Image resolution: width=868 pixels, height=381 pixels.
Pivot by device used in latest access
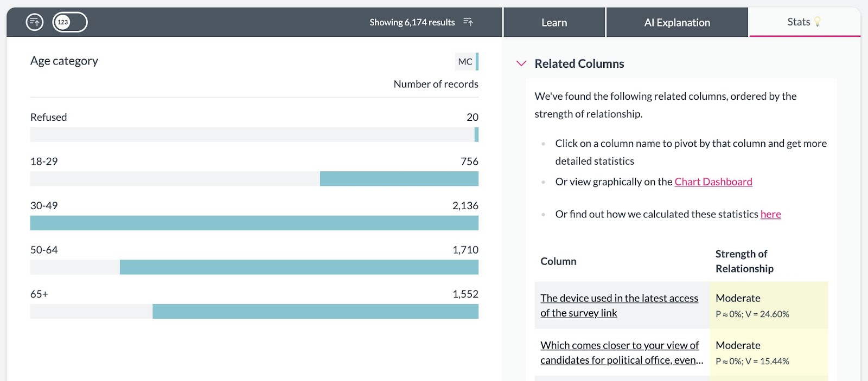[619, 306]
